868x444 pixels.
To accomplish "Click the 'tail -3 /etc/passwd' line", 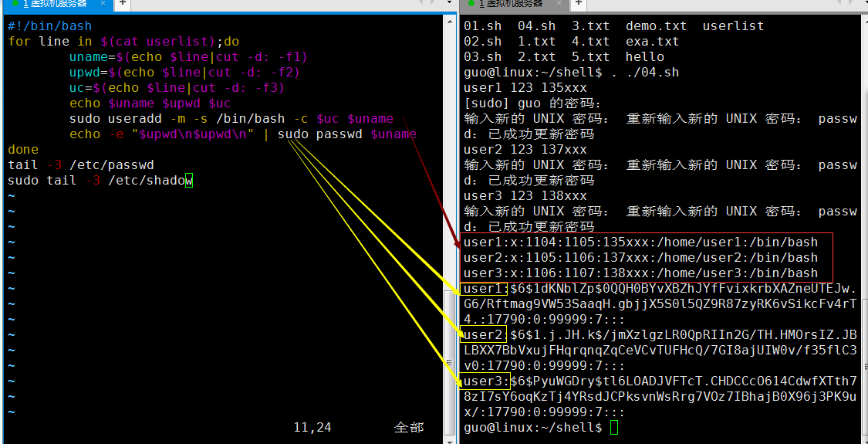I will pyautogui.click(x=81, y=165).
